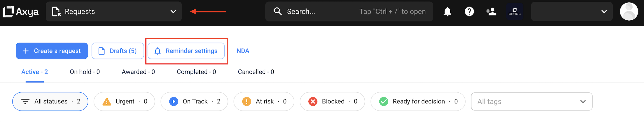The height and width of the screenshot is (122, 644).
Task: Expand the empty account dropdown in header
Action: 571,11
